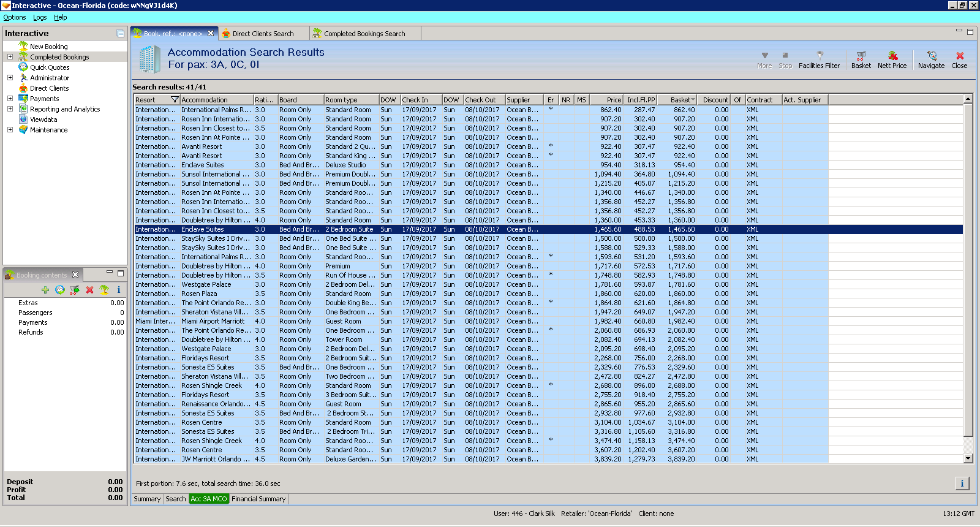Click the Maintenance toolbox icon
Image resolution: width=980 pixels, height=527 pixels.
[x=23, y=129]
